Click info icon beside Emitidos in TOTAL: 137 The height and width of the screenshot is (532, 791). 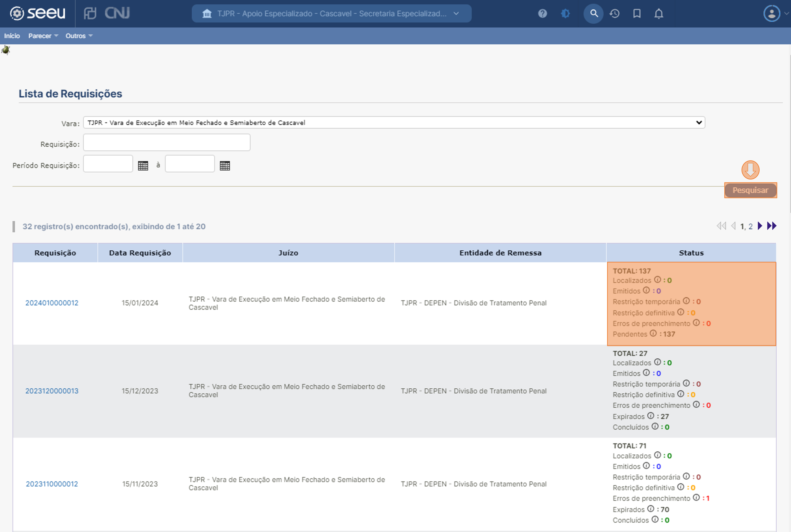tap(646, 290)
